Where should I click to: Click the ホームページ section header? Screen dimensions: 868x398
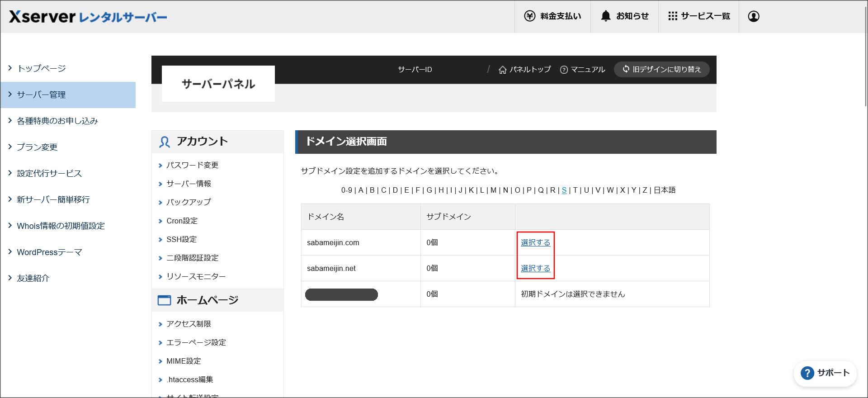(x=217, y=300)
